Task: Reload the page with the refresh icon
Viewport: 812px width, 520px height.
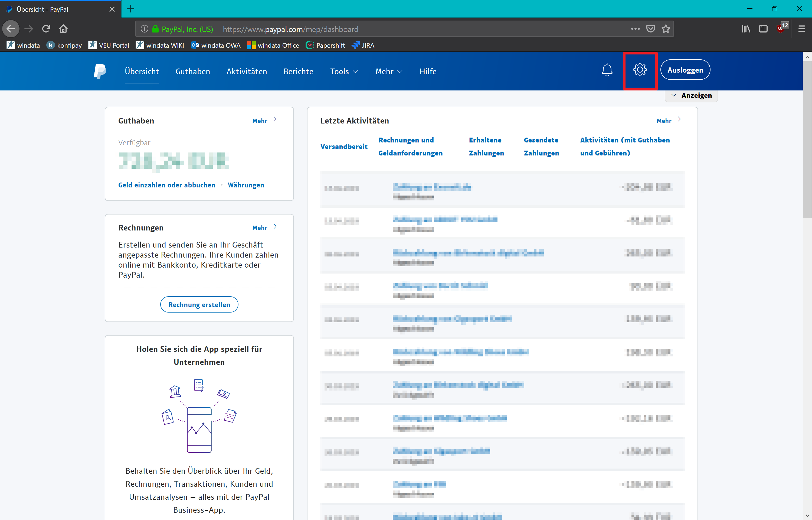Action: pos(46,29)
